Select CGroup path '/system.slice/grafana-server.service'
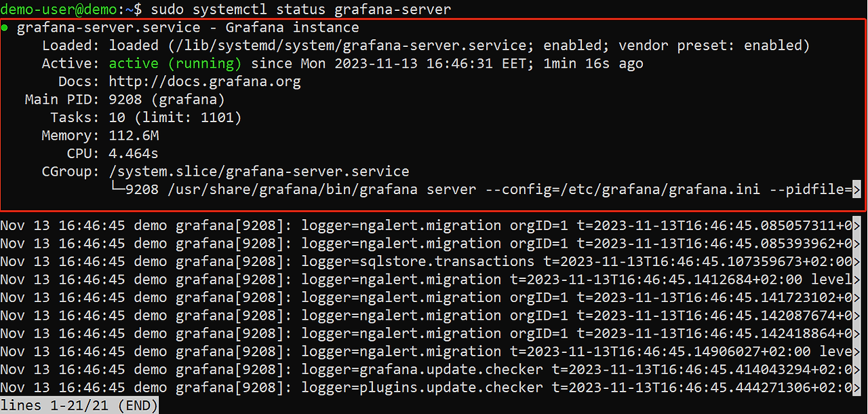Image resolution: width=868 pixels, height=414 pixels. (x=259, y=172)
